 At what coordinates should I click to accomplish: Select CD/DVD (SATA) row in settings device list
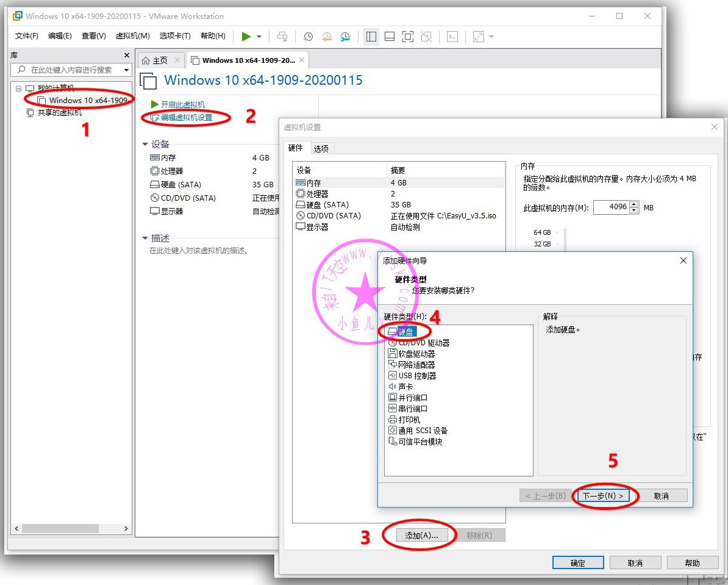click(x=399, y=215)
